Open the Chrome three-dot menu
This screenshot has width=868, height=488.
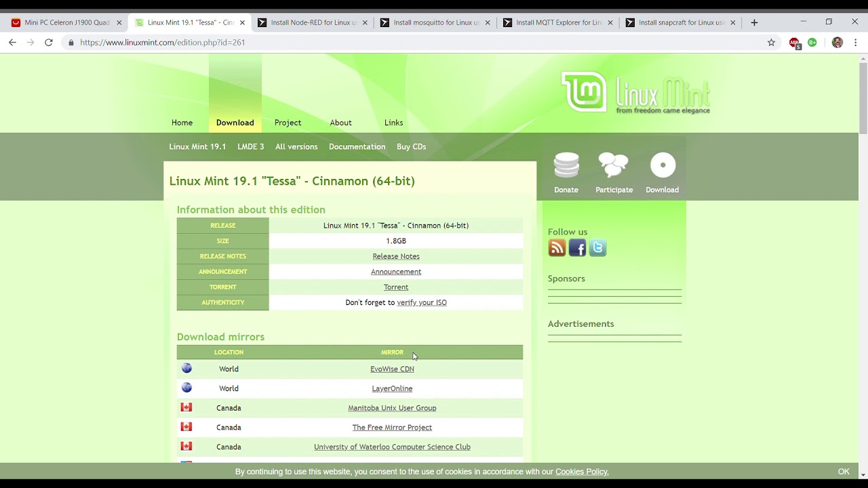pyautogui.click(x=856, y=42)
